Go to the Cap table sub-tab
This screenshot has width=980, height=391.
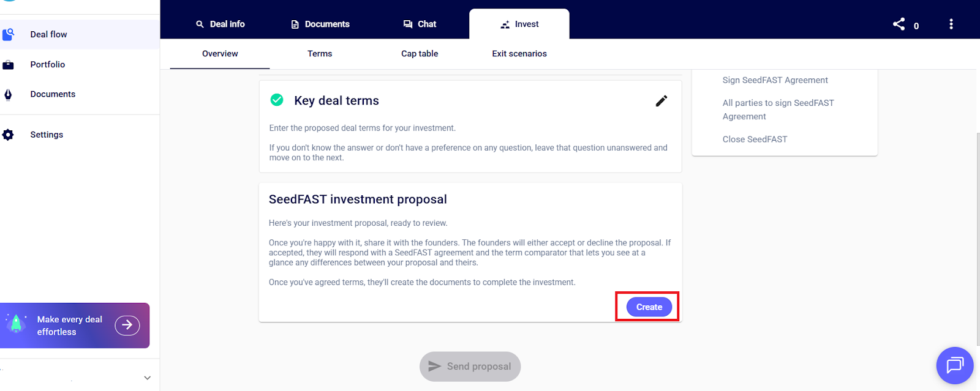pyautogui.click(x=420, y=54)
